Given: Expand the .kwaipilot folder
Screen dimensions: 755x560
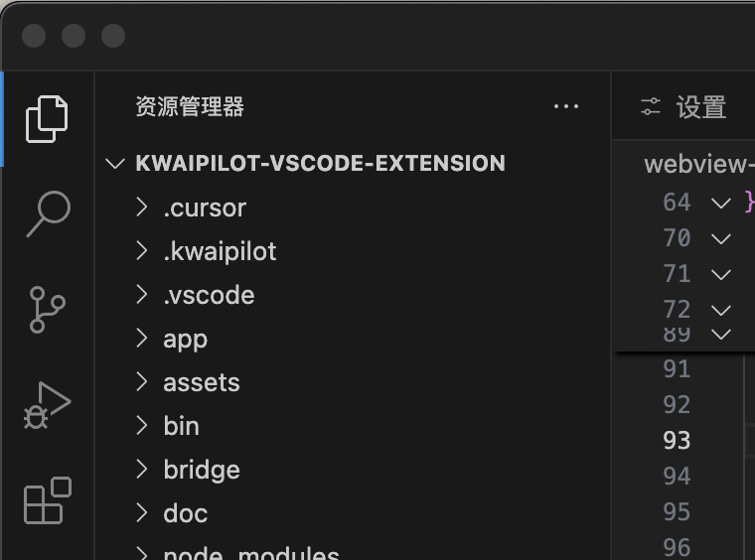Looking at the screenshot, I should (142, 251).
